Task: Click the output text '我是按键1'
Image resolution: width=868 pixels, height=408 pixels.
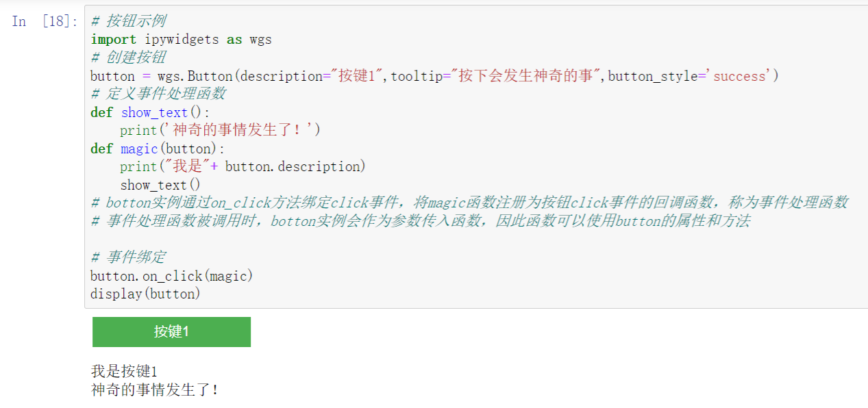Action: coord(124,372)
